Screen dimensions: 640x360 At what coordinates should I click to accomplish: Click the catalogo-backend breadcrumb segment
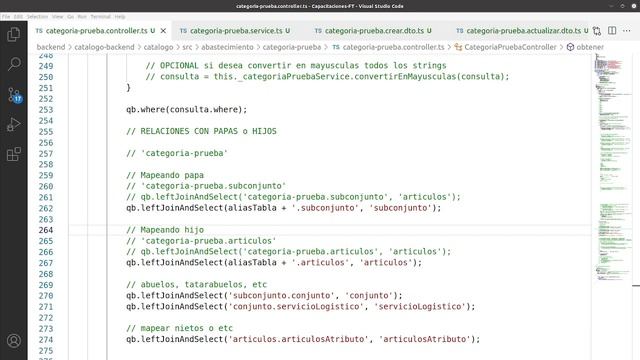pos(104,47)
